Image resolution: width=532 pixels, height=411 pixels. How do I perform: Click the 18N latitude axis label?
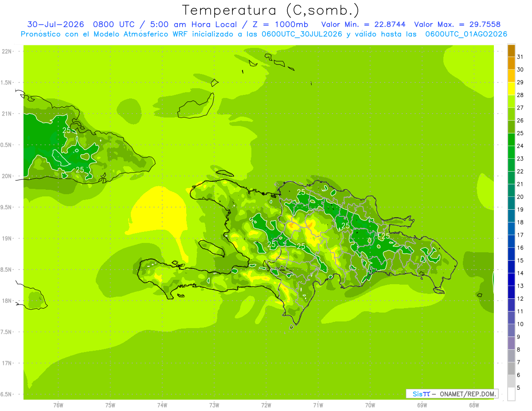(8, 301)
